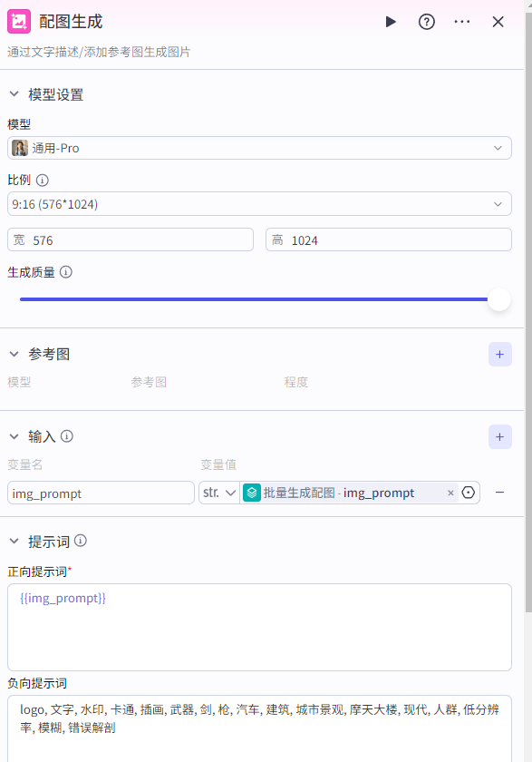Show info tooltip for 生成质量
The image size is (532, 762).
66,272
